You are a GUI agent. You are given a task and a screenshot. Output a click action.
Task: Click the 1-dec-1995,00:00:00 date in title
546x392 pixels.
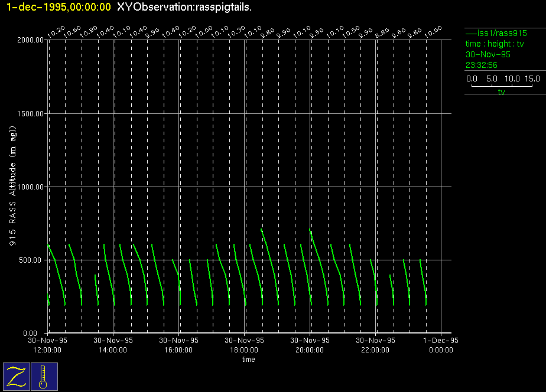(58, 7)
